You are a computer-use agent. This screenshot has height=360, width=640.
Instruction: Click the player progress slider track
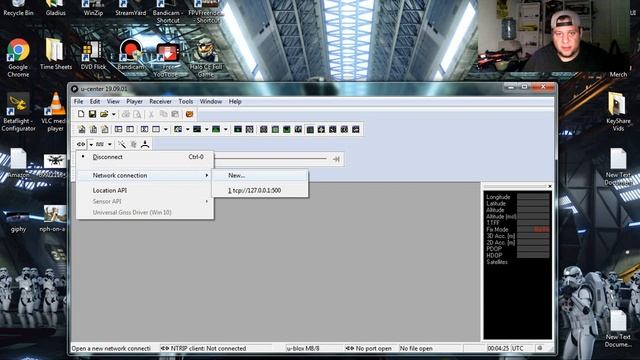click(x=271, y=159)
